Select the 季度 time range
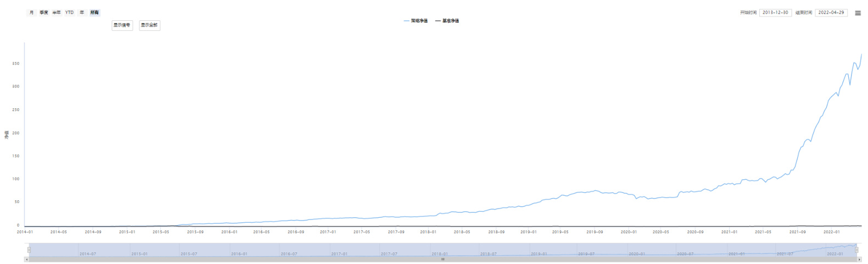The width and height of the screenshot is (868, 264). [x=44, y=13]
